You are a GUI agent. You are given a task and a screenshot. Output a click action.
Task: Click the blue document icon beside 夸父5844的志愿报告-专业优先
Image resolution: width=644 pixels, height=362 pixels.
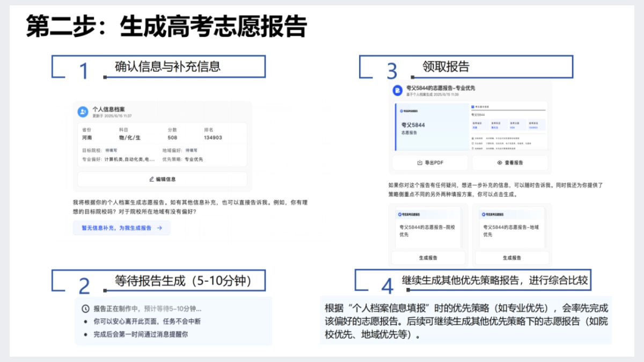pos(398,91)
